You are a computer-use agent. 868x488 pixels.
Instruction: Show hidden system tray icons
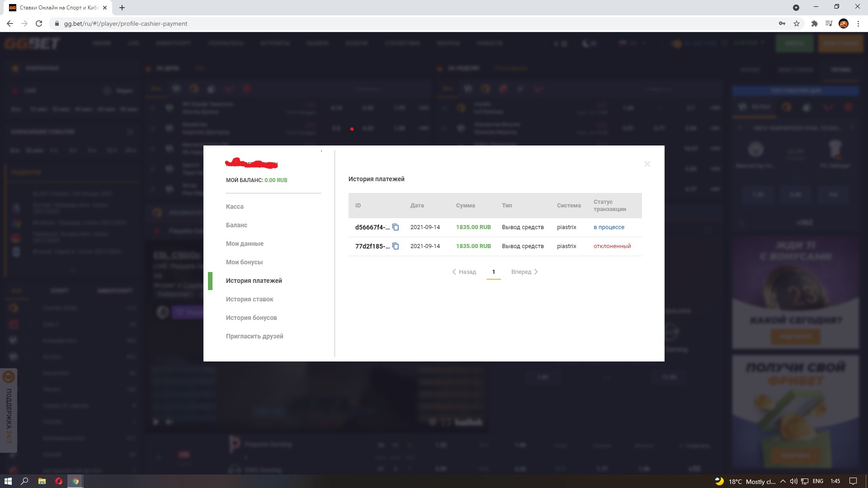[x=783, y=481]
